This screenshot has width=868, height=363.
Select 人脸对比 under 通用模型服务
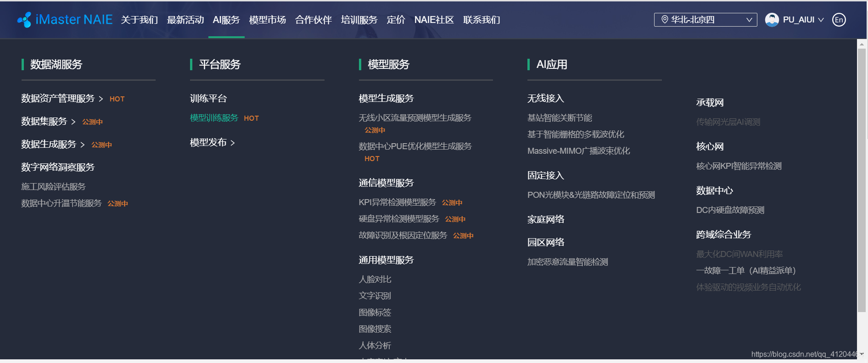[375, 279]
